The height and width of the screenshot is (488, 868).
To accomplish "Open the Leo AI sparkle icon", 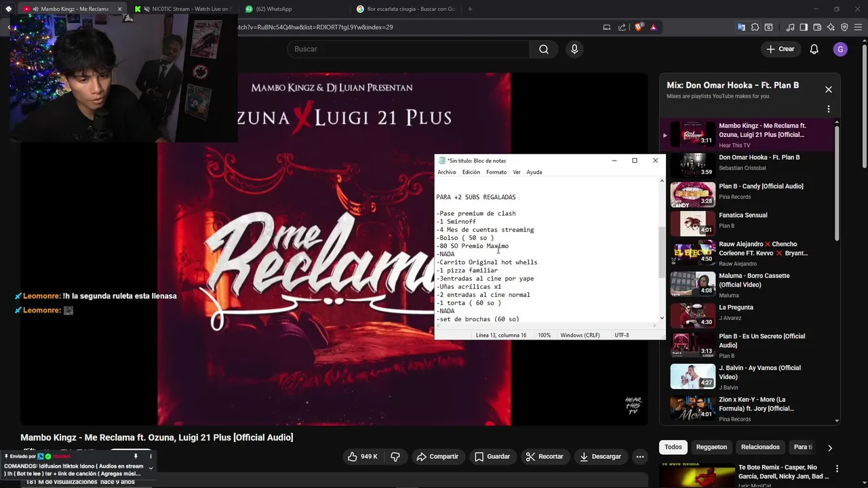I will click(831, 27).
